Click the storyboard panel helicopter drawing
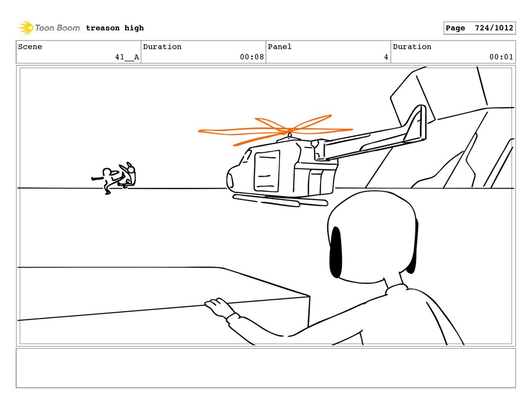The width and height of the screenshot is (532, 412). coord(312,156)
